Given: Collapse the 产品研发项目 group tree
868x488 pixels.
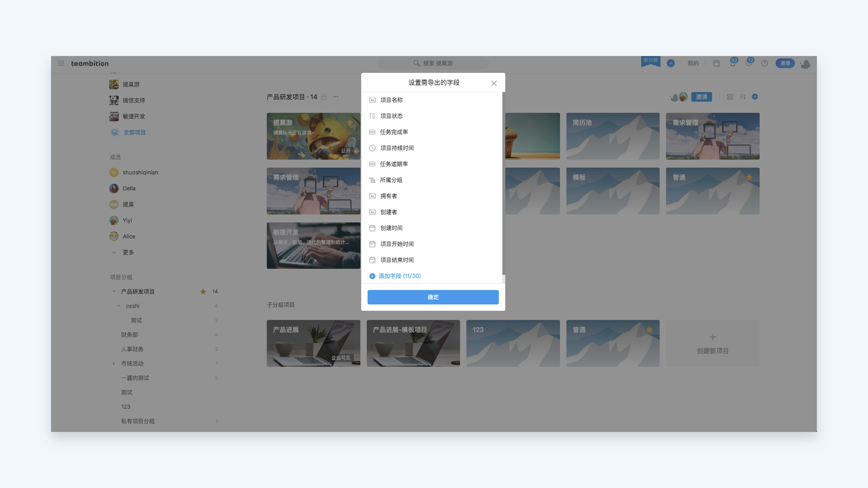Looking at the screenshot, I should point(114,291).
